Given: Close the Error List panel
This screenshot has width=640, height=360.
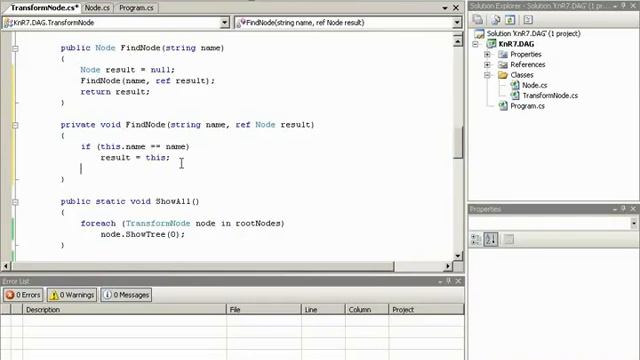Looking at the screenshot, I should point(458,281).
